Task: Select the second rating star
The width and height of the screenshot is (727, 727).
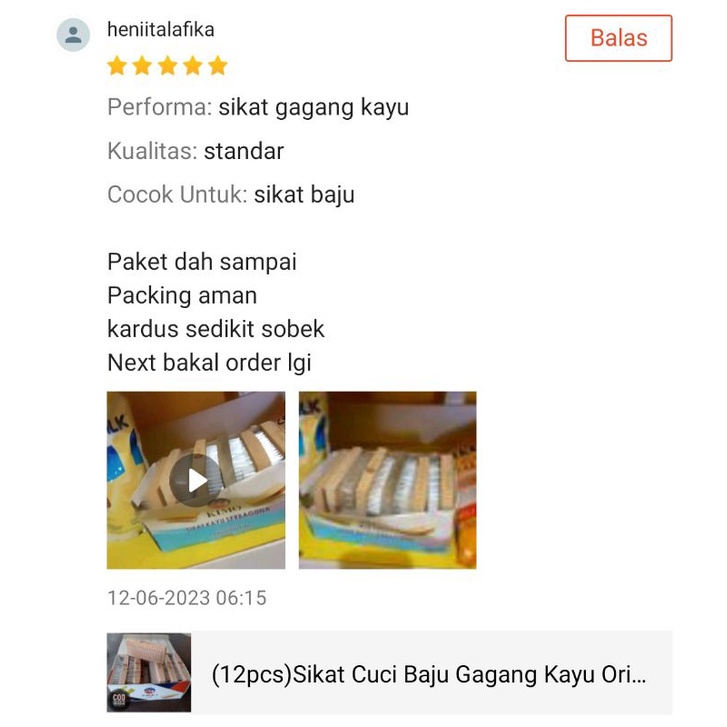Action: 142,65
